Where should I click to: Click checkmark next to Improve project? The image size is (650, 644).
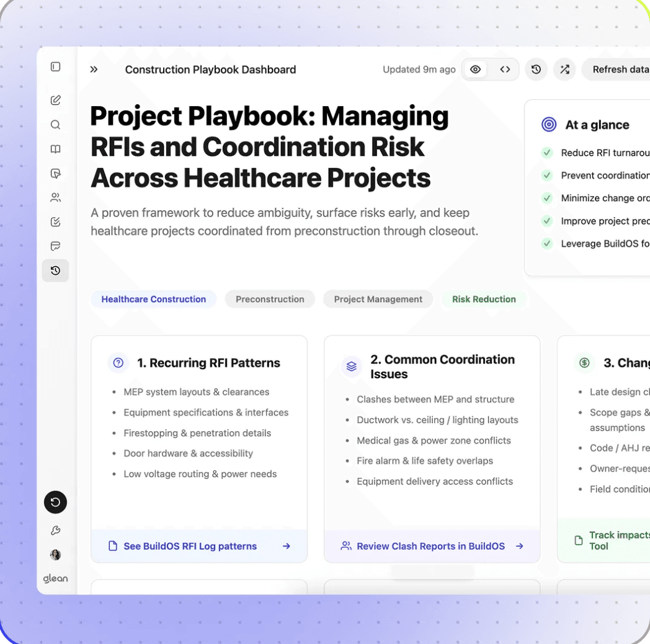coord(547,221)
